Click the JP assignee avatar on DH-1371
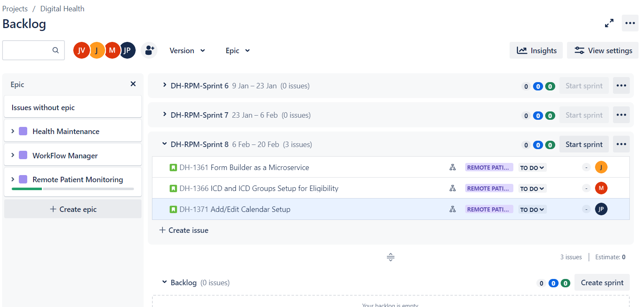 pyautogui.click(x=601, y=209)
